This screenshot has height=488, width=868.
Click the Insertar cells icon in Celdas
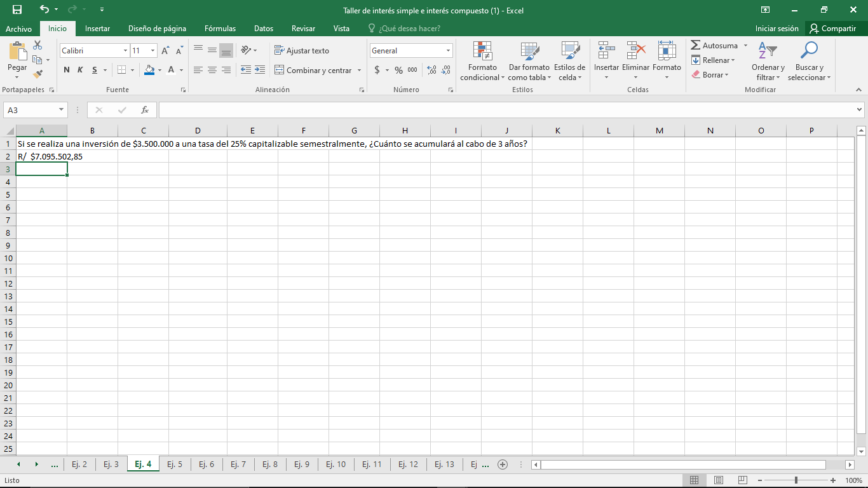click(606, 56)
